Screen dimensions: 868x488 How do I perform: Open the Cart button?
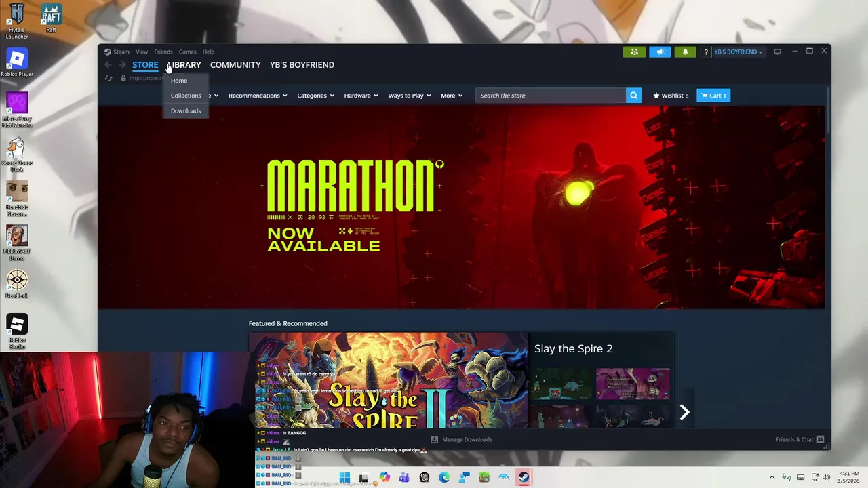[713, 96]
